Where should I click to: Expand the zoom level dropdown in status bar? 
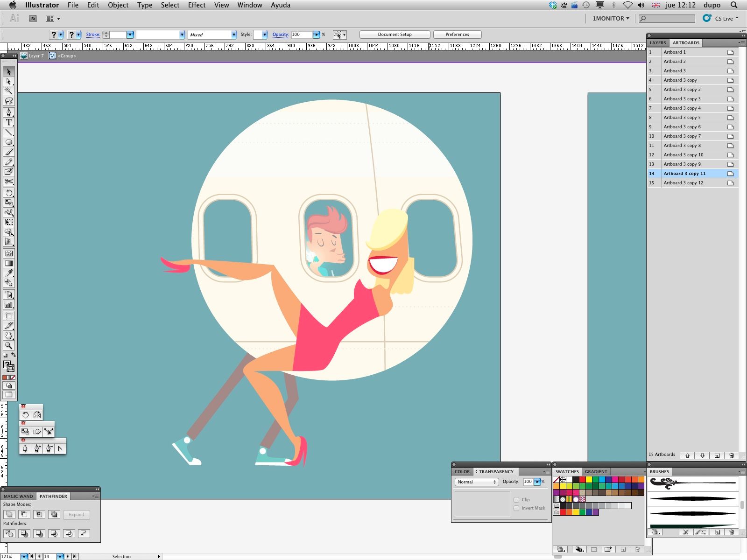click(24, 556)
